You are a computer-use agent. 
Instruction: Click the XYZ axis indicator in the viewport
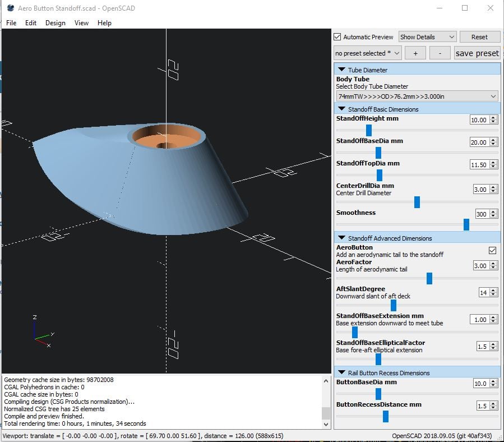[x=43, y=332]
